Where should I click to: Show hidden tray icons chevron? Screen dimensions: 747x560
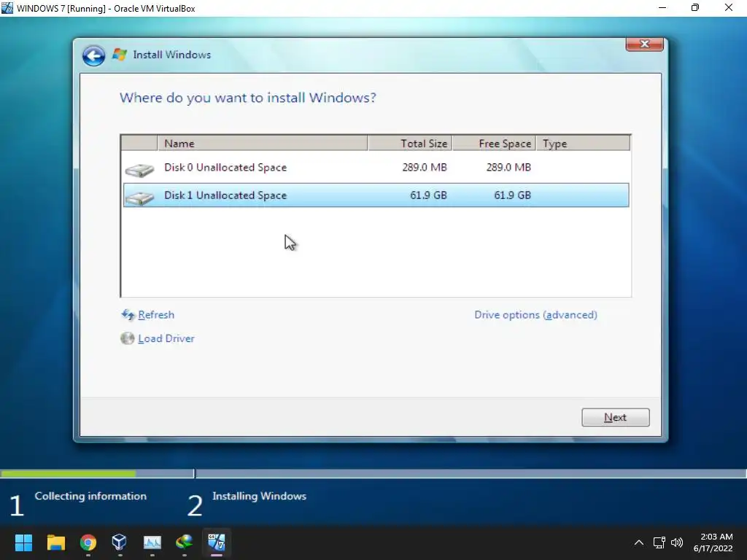pos(639,542)
